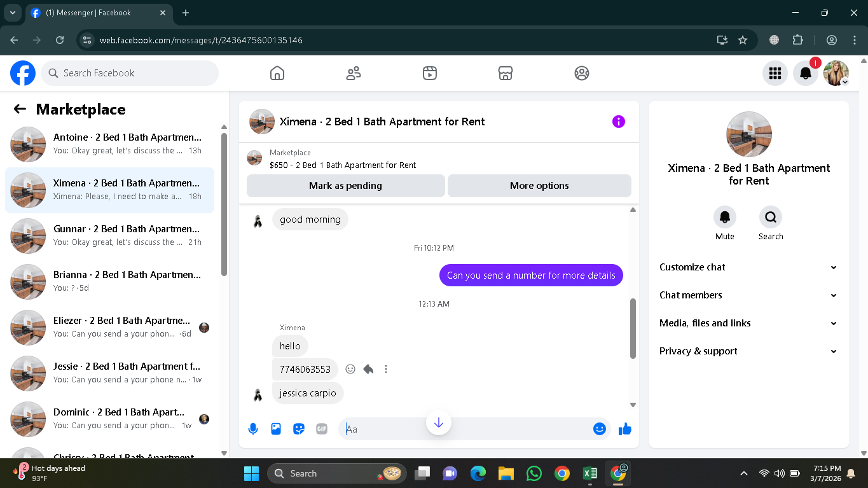
Task: Open Excel from the taskbar
Action: coord(590,473)
